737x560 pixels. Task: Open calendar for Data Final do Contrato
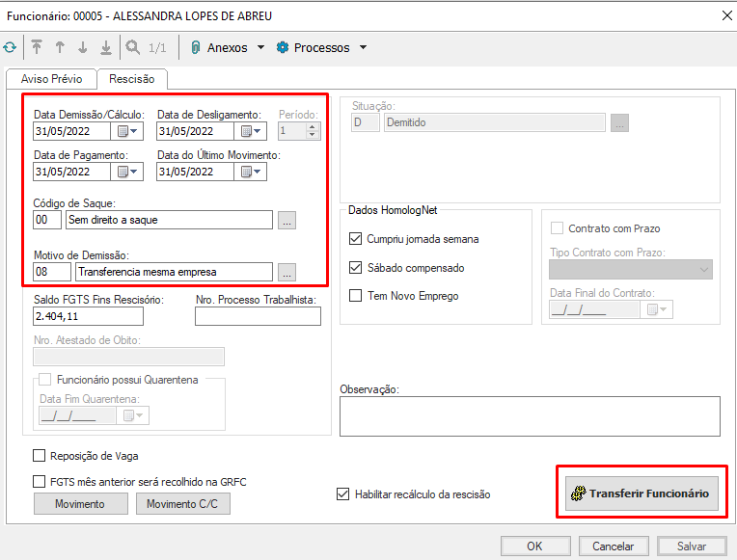pos(657,309)
